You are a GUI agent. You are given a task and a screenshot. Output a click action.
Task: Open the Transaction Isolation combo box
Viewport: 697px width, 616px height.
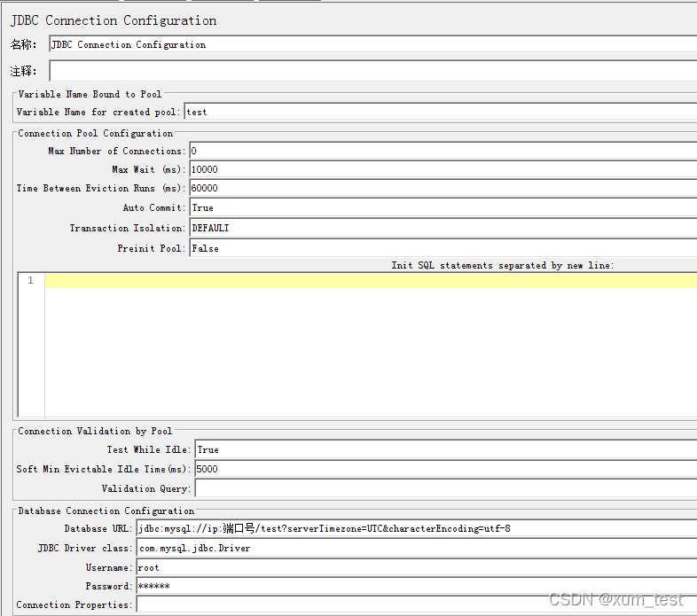click(443, 228)
